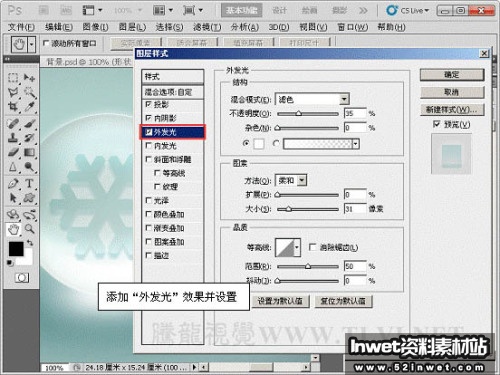Open the 方法 dropdown
The width and height of the screenshot is (500, 375).
[x=291, y=181]
